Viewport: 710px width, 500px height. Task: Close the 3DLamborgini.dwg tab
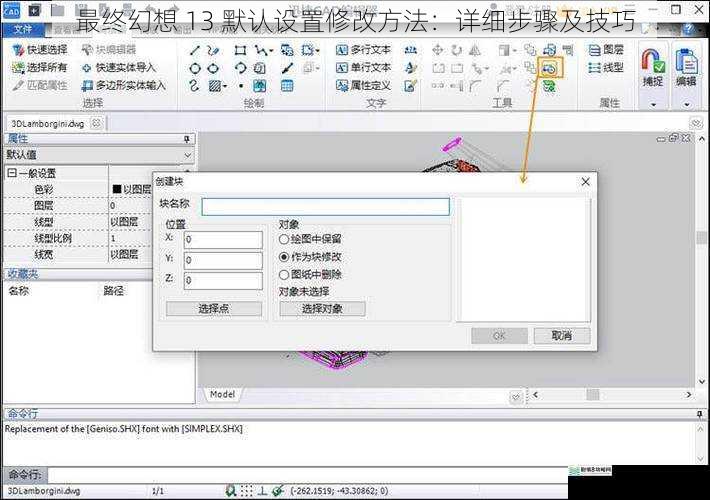click(x=96, y=123)
